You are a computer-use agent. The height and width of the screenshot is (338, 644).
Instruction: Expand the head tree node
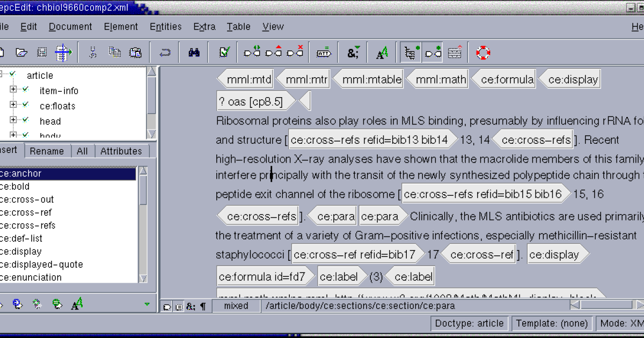pyautogui.click(x=13, y=120)
